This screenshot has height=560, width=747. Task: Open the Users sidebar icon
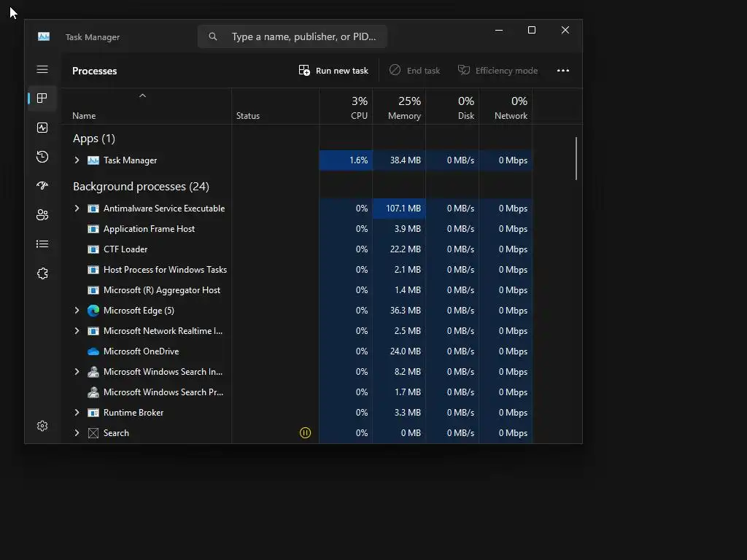coord(42,215)
